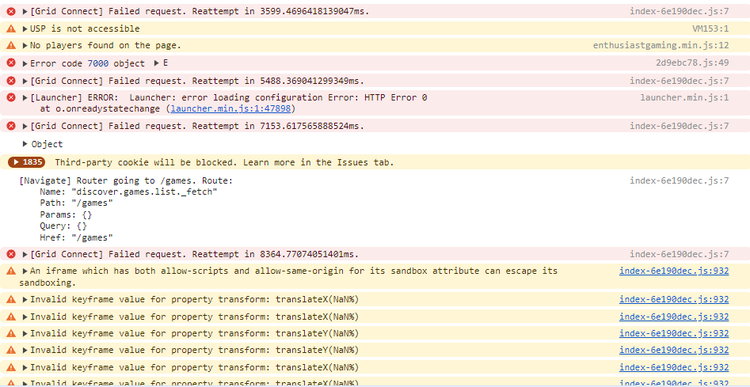
Task: Expand the USP is not accessible warning
Action: tap(25, 29)
